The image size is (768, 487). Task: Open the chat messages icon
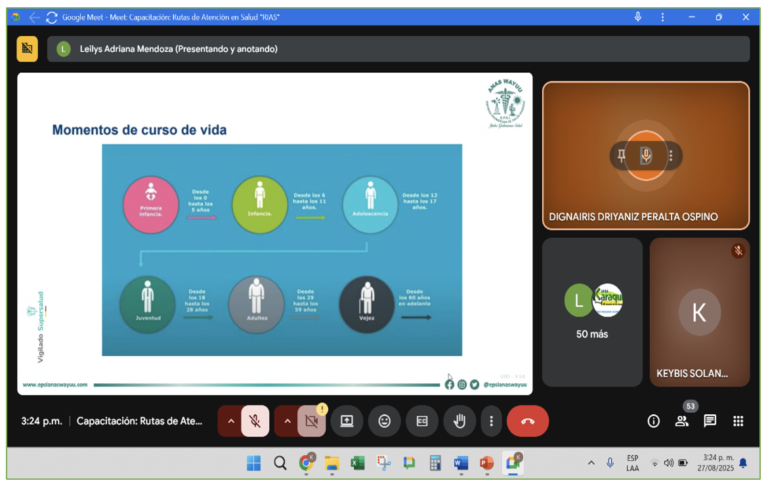pyautogui.click(x=710, y=421)
